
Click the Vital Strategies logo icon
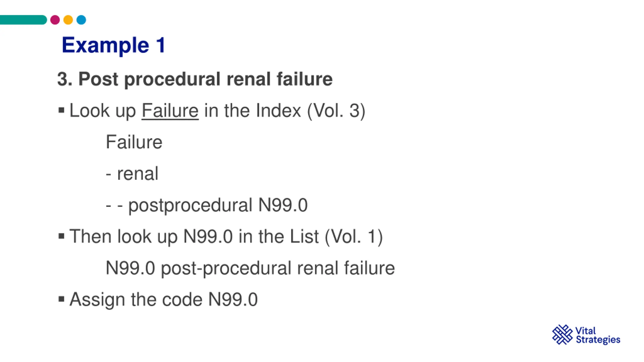tap(562, 335)
